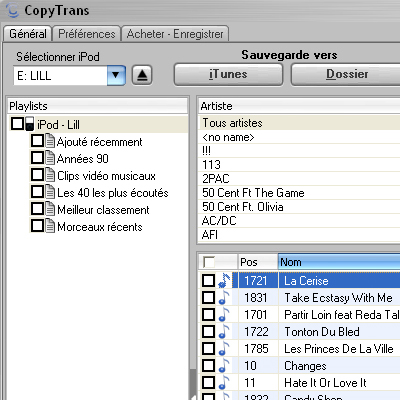Check the Clips vidéo musicaux checkbox
The image size is (400, 400).
click(37, 175)
